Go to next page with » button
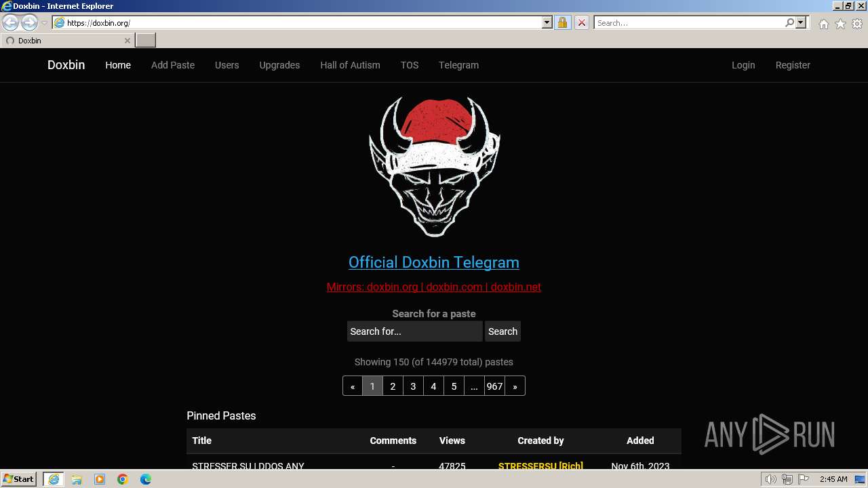 [x=515, y=386]
